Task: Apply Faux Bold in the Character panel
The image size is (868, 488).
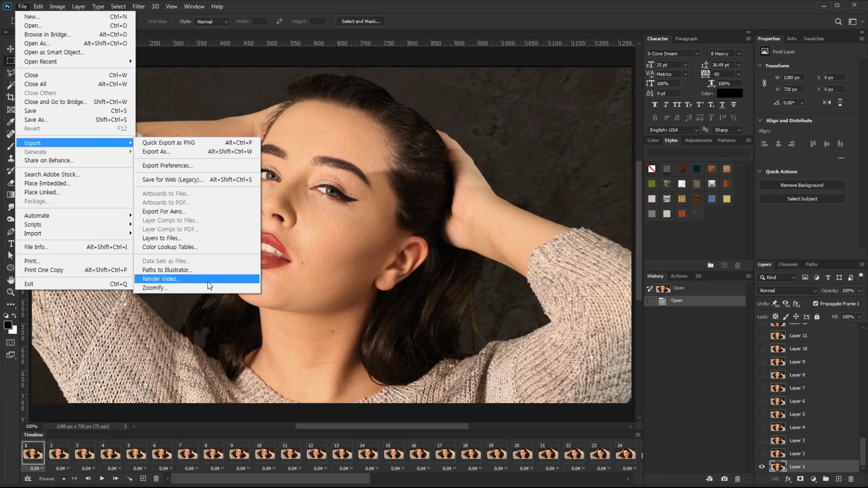Action: 655,104
